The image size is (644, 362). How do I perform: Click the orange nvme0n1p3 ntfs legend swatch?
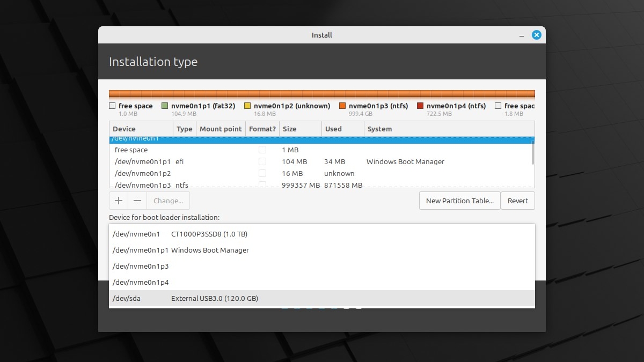tap(342, 106)
